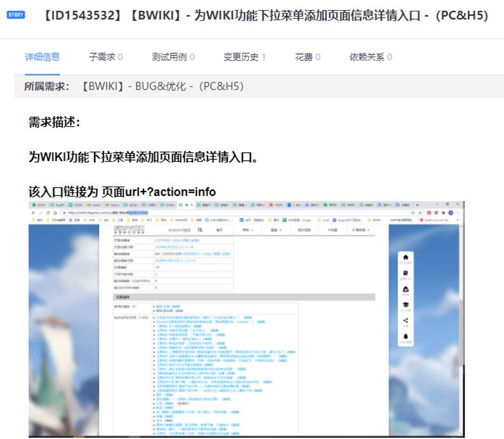504x439 pixels.
Task: Switch to the 子需求 tab
Action: 105,57
